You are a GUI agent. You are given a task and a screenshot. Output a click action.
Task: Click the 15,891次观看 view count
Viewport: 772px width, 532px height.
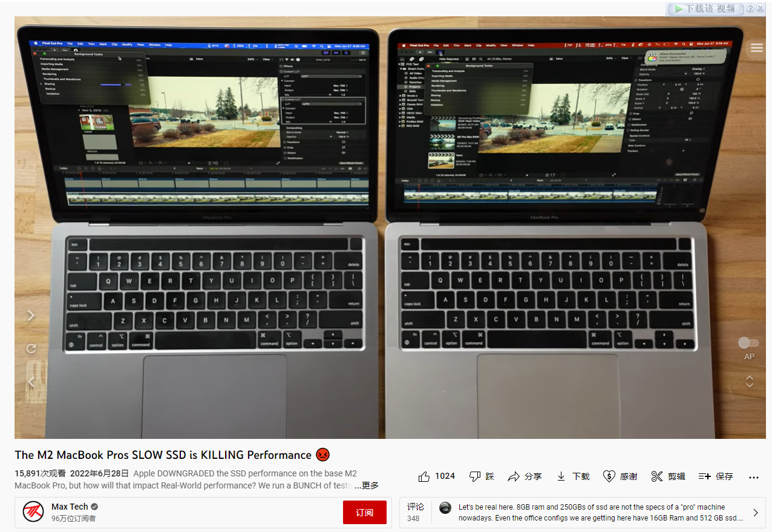click(x=40, y=473)
